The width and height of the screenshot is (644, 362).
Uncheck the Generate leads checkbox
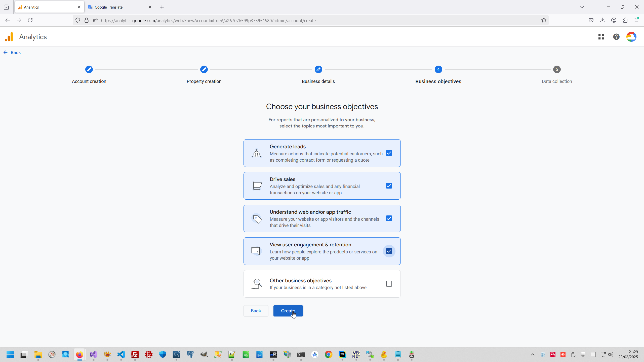[x=389, y=153]
